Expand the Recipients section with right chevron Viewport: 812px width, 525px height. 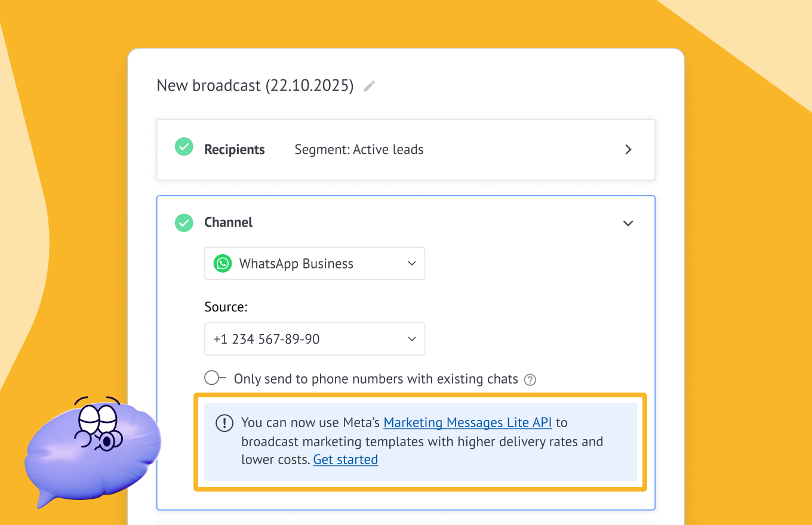point(628,150)
